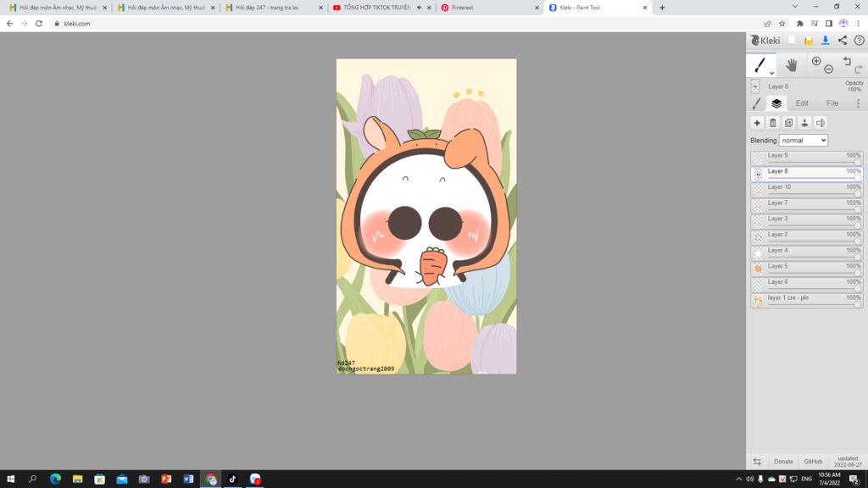
Task: Click current Layer 8 preview thumbnail
Action: (755, 86)
